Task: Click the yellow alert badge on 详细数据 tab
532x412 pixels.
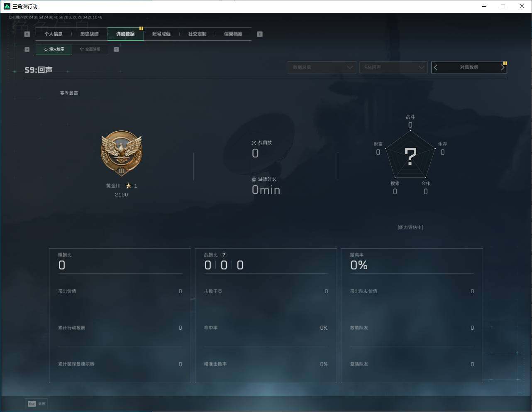Action: 141,29
